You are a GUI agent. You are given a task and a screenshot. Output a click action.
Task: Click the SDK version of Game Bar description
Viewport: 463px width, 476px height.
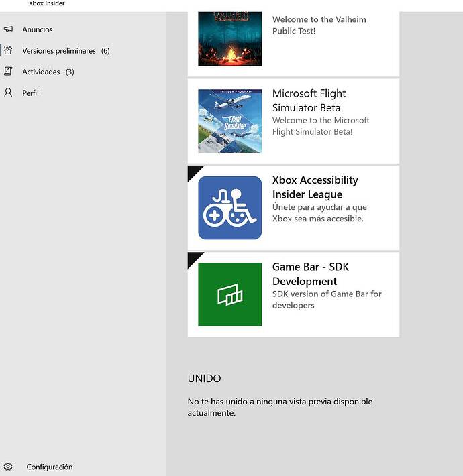[x=327, y=300]
